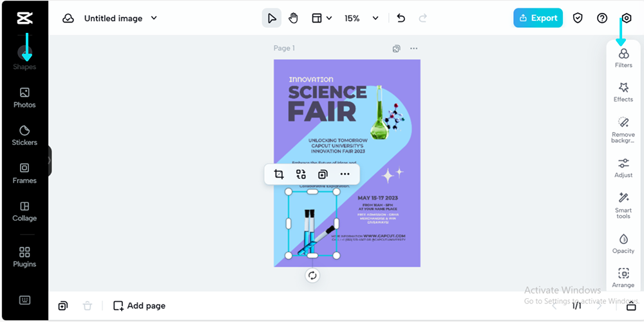Click the rotate handle below the selection

point(312,276)
